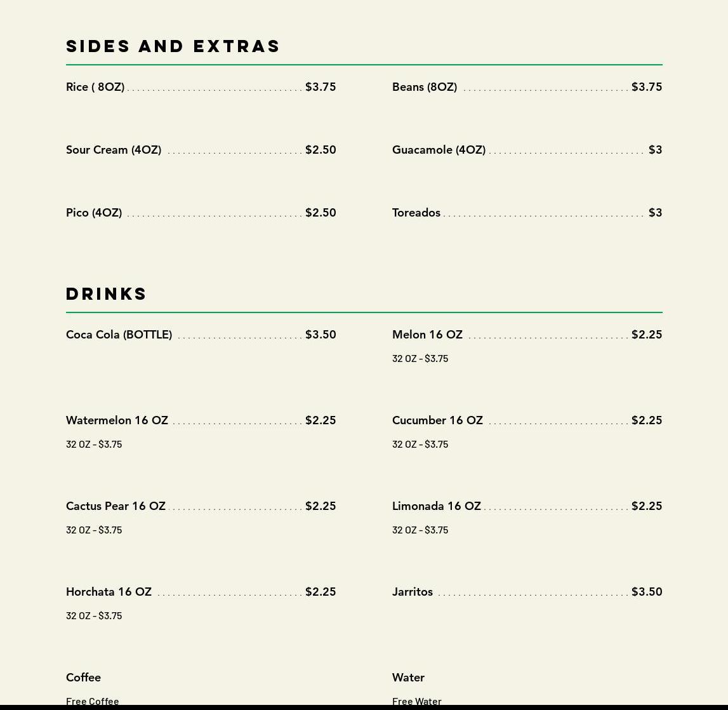Click the Drinks section heading
Viewport: 728px width, 710px height.
107,293
